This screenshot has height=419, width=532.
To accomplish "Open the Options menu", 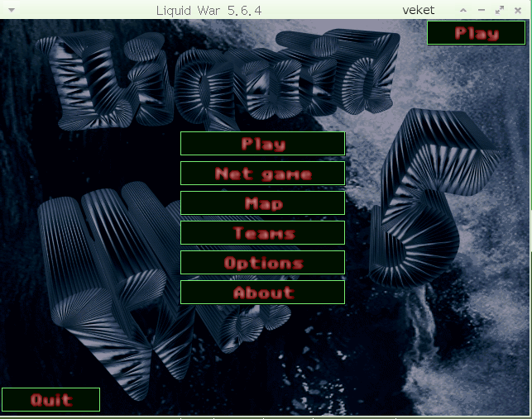I will tap(262, 263).
